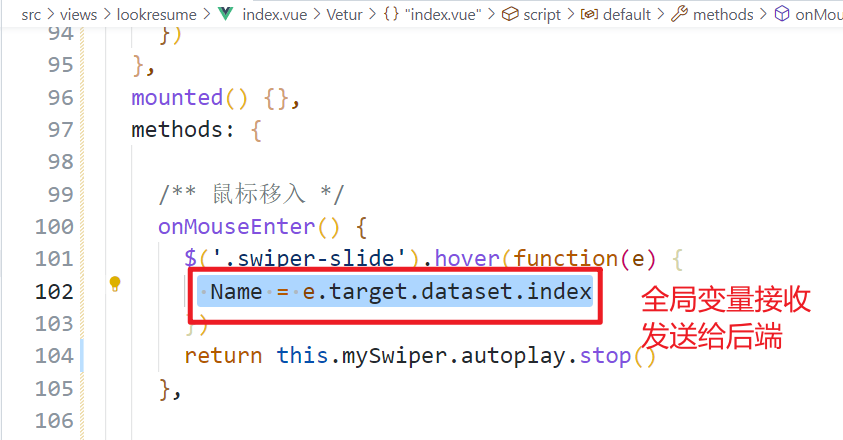Click the return keyword on line 104
This screenshot has width=843, height=440.
click(223, 356)
